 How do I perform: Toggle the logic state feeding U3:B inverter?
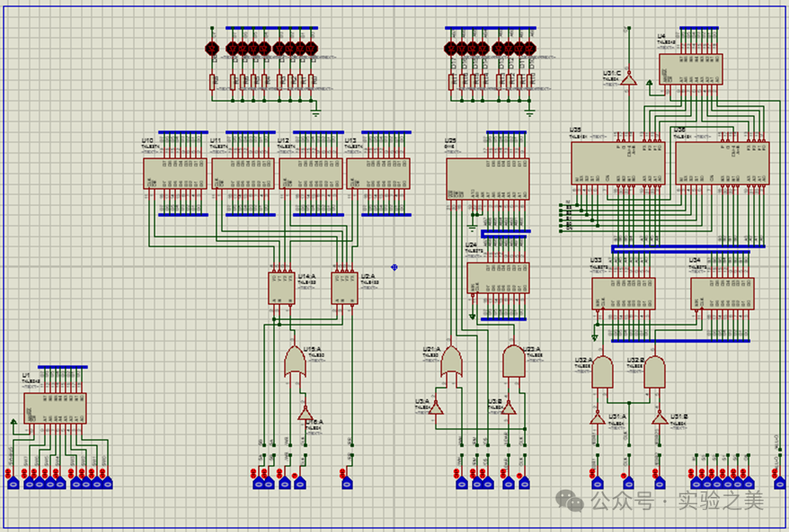508,483
